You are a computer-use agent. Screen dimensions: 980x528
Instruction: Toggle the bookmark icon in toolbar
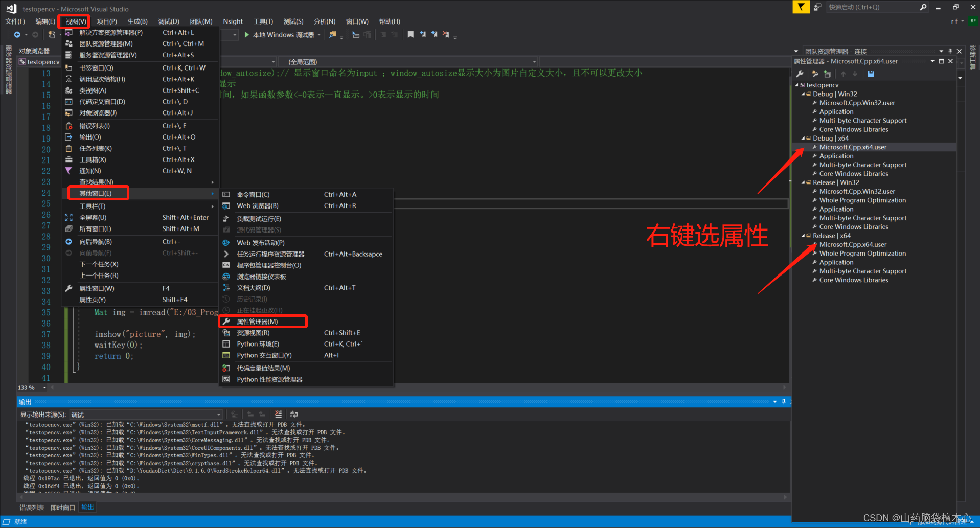411,34
